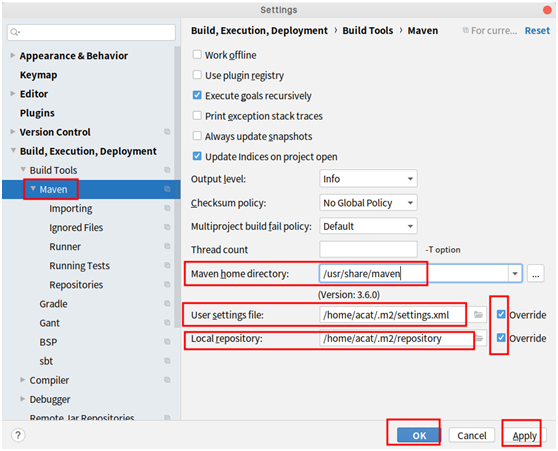Click the project-level icon beside Gradle
The image size is (558, 451).
(x=167, y=304)
